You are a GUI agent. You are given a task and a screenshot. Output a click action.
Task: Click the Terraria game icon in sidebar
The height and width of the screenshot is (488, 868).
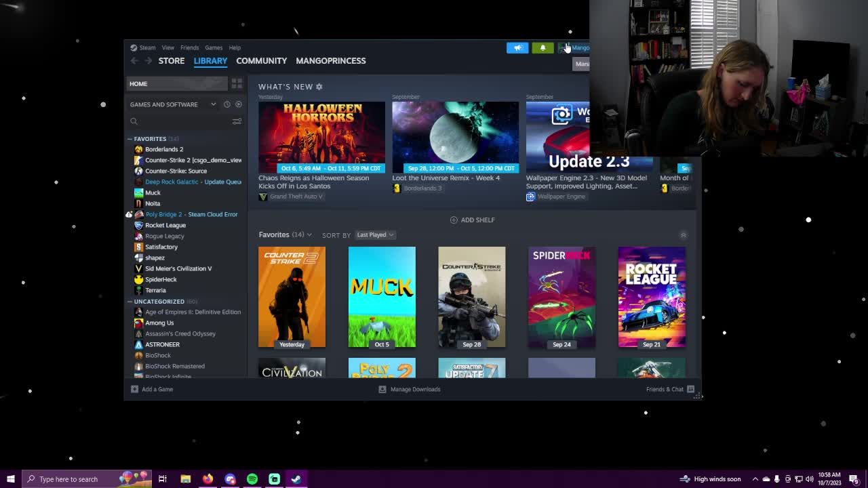pyautogui.click(x=139, y=290)
